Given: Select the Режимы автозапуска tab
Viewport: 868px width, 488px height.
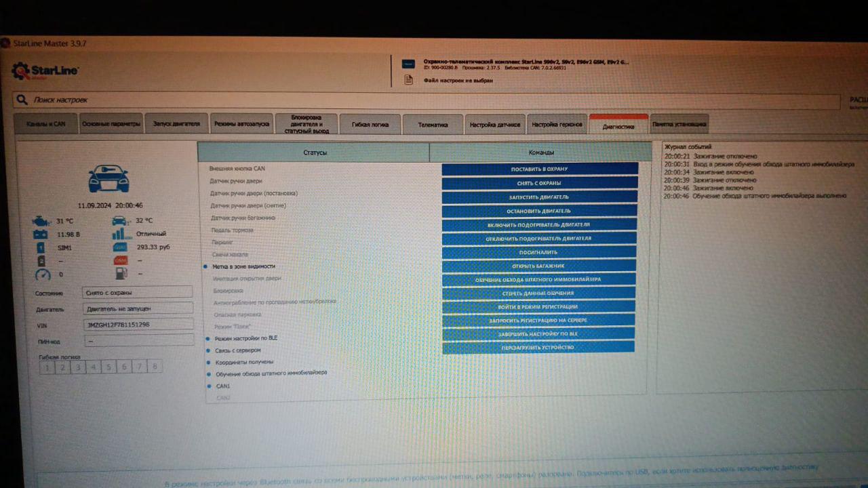Looking at the screenshot, I should click(x=241, y=124).
